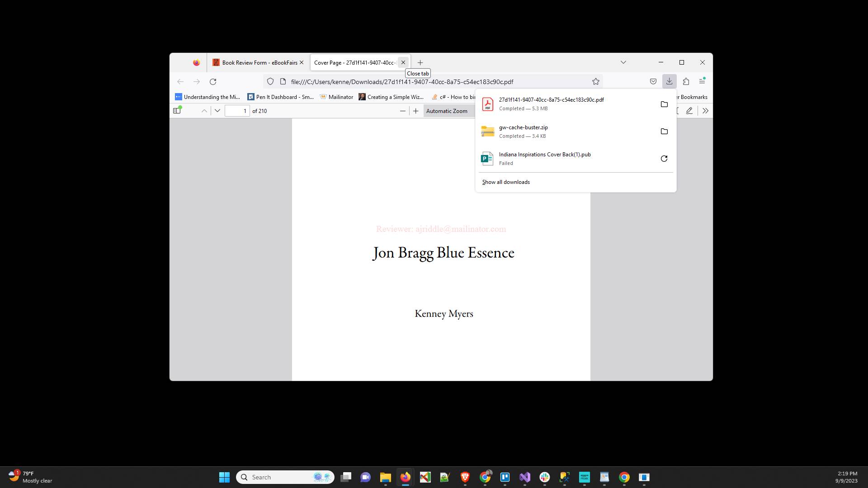This screenshot has width=868, height=488.
Task: Open the Mailinator bookmark
Action: click(336, 97)
